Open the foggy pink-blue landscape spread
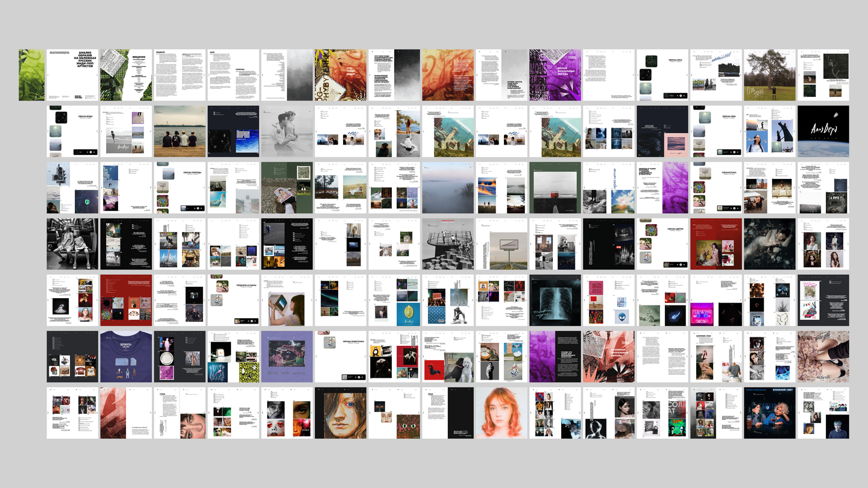868x488 pixels. [448, 187]
